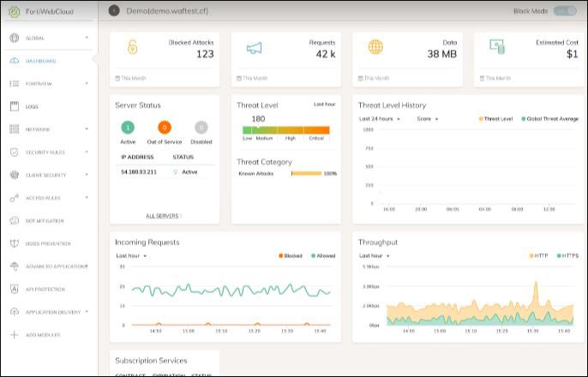Click the Add Modules plus icon
Screen dimensions: 588x377
15,335
